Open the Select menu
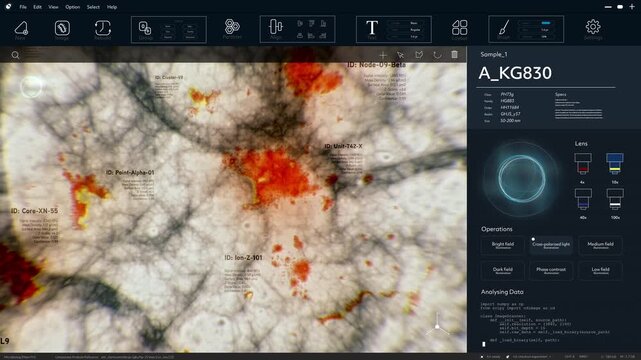The height and width of the screenshot is (360, 641). tap(93, 7)
